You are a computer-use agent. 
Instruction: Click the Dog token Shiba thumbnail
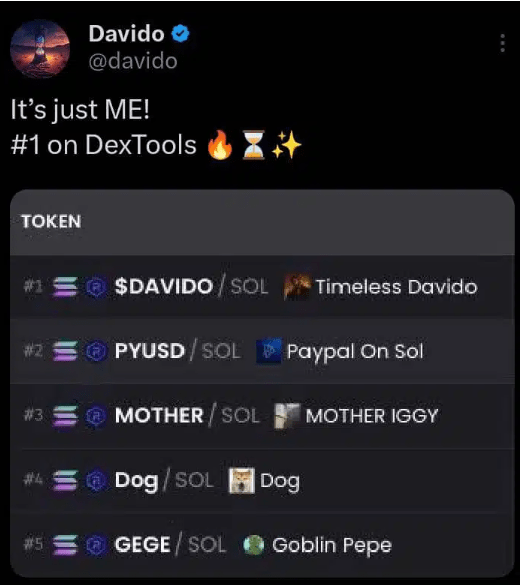click(x=241, y=481)
